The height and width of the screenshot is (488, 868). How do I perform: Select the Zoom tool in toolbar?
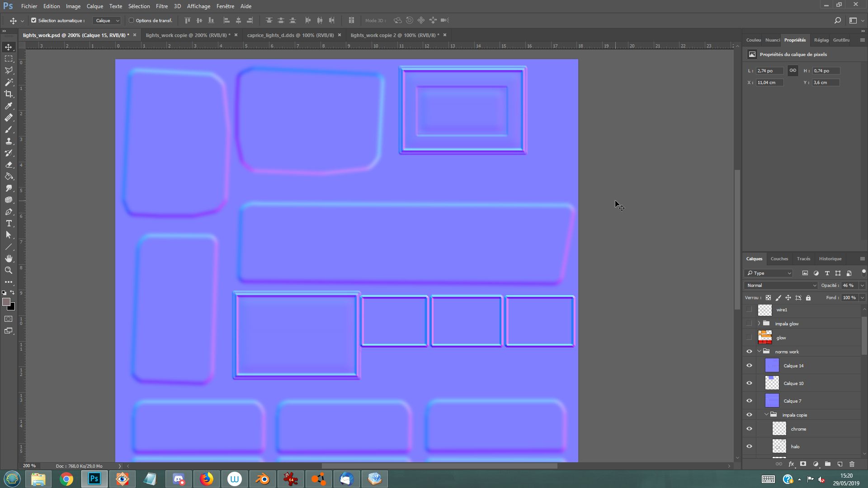9,270
